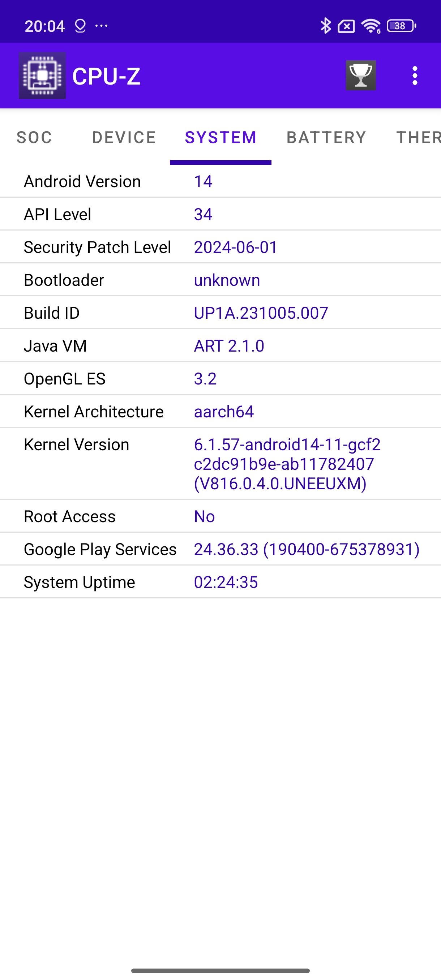Tap the Wi-Fi 6 signal icon
The width and height of the screenshot is (441, 980).
coord(371,26)
